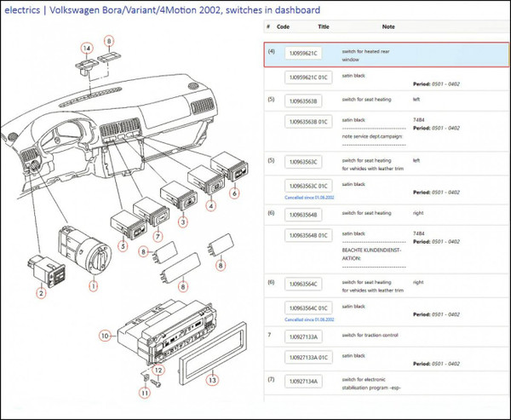Select part code 1J0927133A for traction control
The width and height of the screenshot is (511, 420).
click(303, 336)
